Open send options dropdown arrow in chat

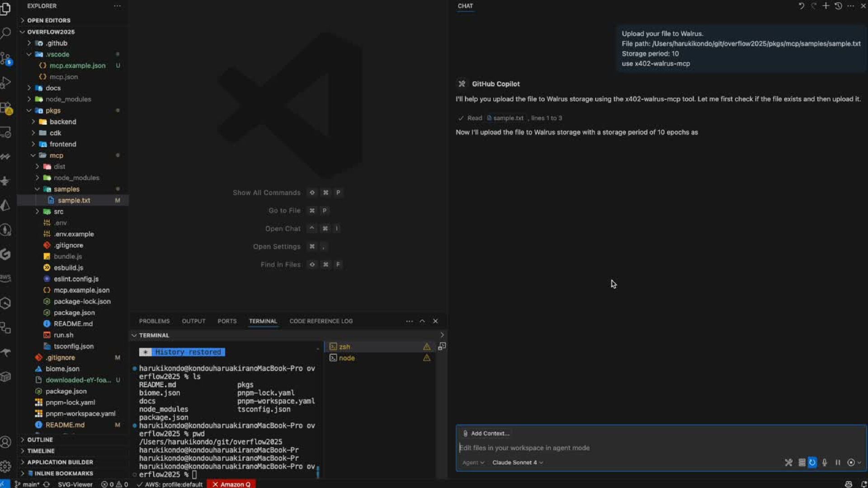(859, 463)
